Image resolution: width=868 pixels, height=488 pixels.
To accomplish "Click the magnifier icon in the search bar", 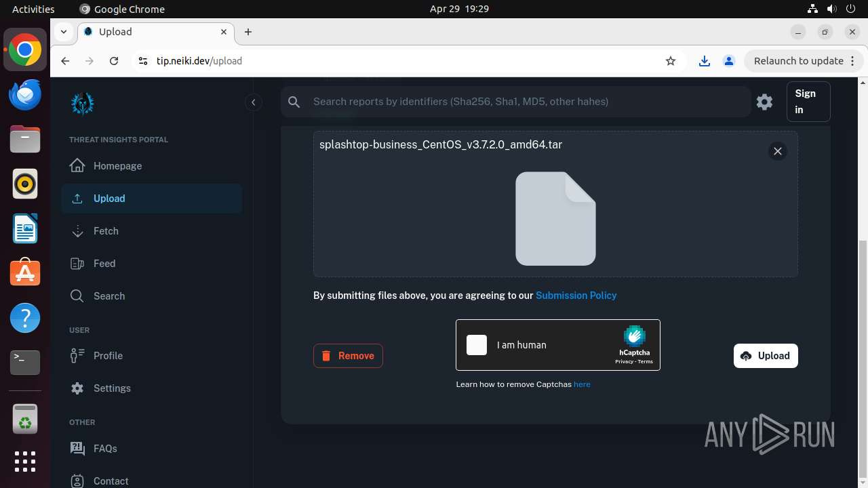I will (x=294, y=102).
